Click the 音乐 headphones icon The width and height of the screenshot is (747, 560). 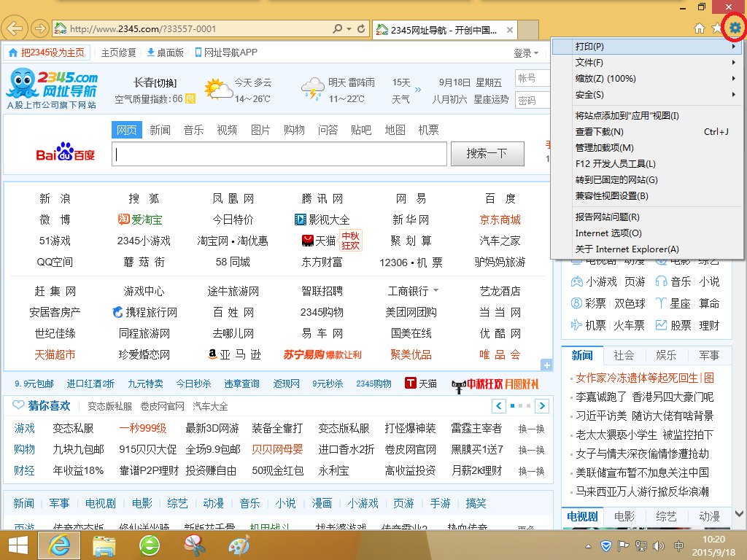coord(661,281)
